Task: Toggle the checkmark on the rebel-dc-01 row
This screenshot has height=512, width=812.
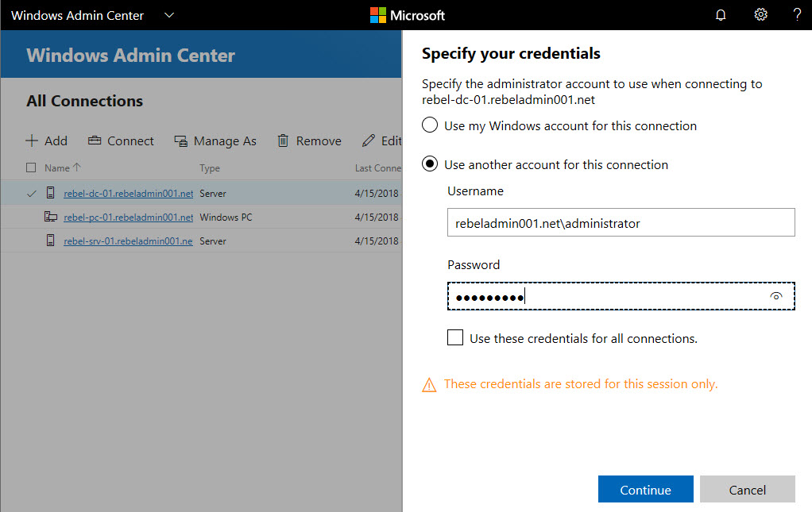Action: pos(32,194)
